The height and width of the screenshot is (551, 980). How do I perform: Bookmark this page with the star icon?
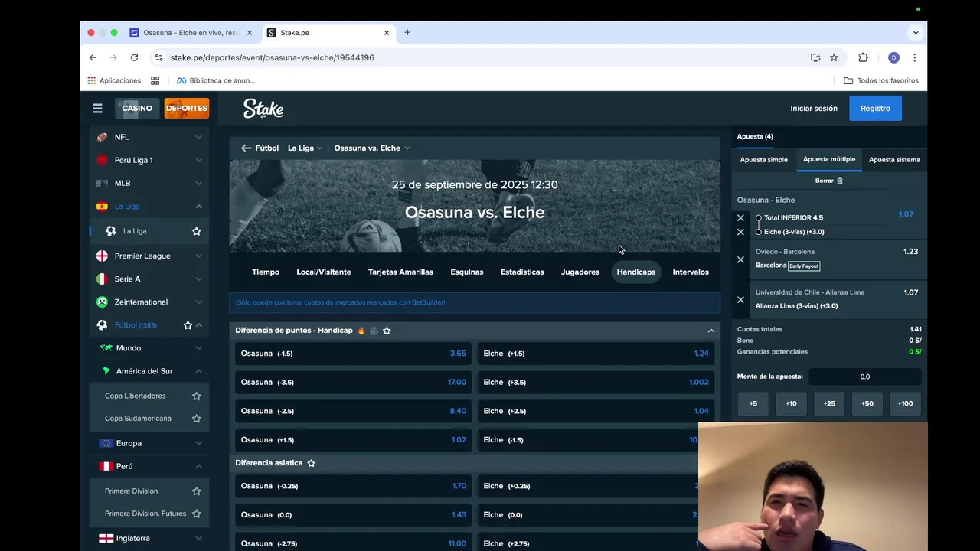tap(834, 57)
